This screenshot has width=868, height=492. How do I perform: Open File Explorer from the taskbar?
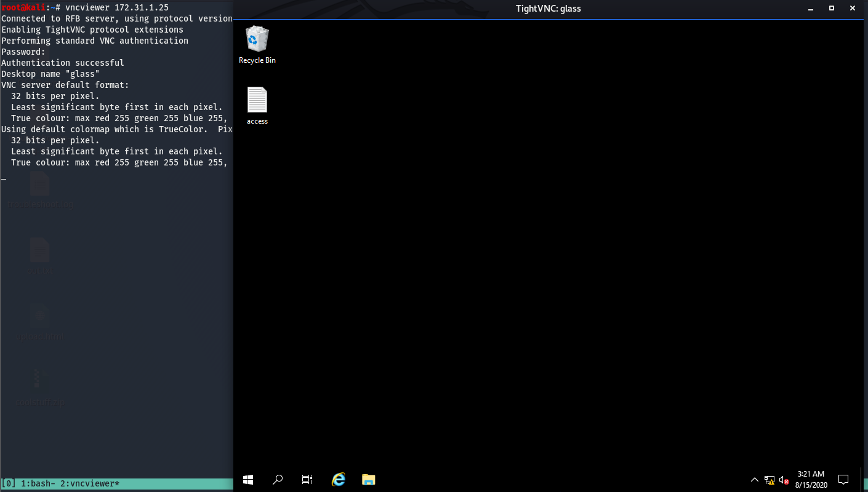click(368, 480)
